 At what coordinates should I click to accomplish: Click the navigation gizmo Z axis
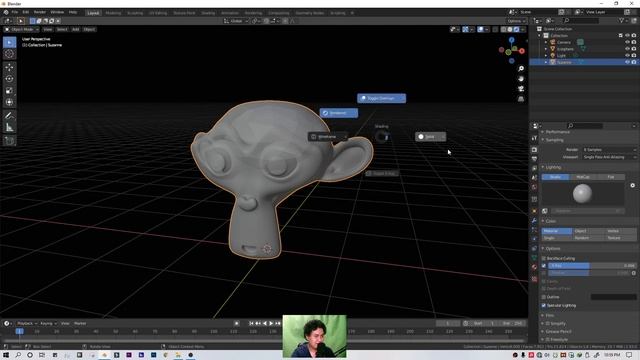[x=511, y=40]
